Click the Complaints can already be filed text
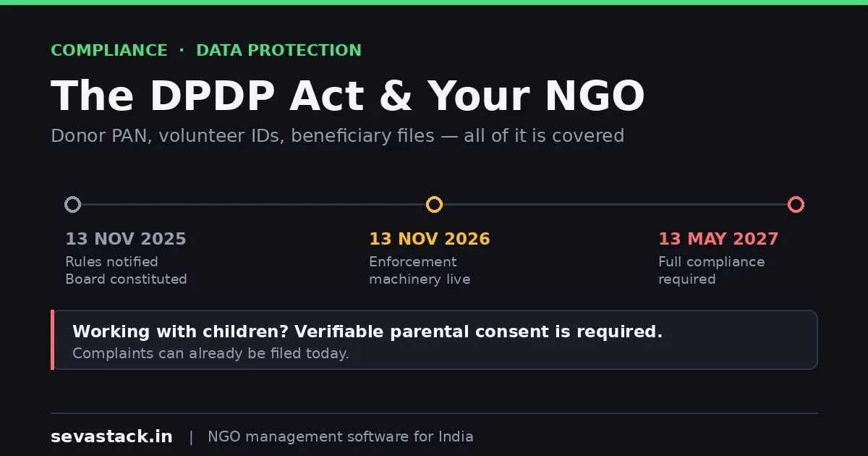This screenshot has width=868, height=456. point(210,353)
